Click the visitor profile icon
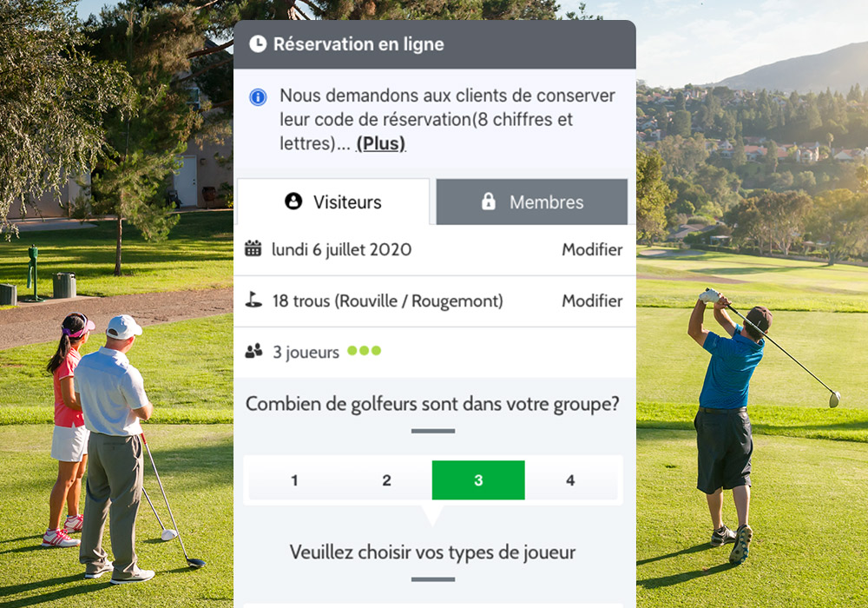 (293, 201)
